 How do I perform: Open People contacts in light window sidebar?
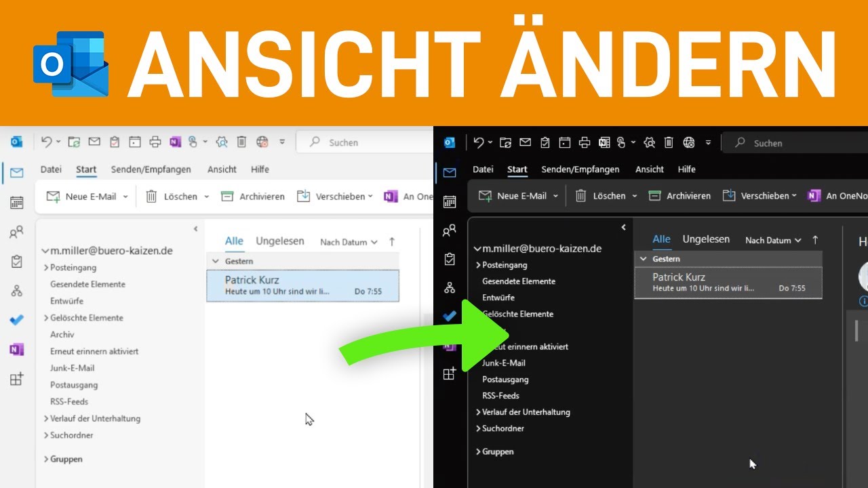pyautogui.click(x=17, y=232)
